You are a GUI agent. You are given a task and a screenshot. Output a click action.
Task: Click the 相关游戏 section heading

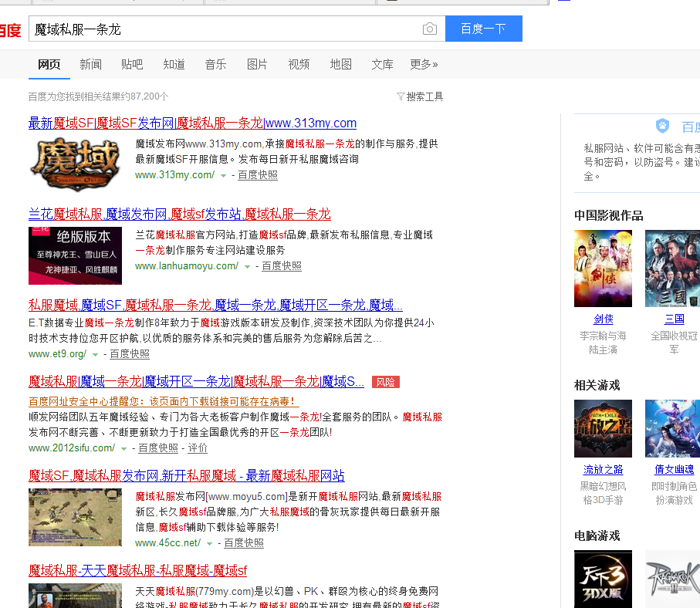pos(597,385)
